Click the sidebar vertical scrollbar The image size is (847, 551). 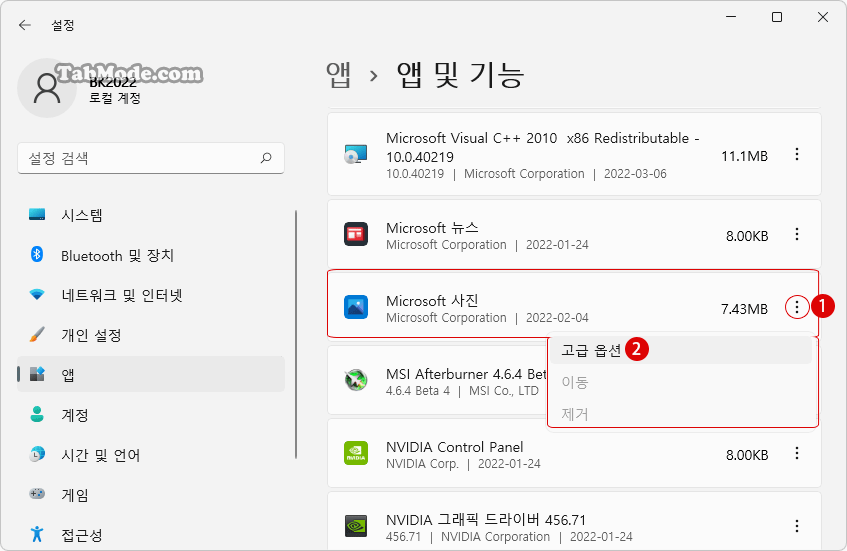296,335
